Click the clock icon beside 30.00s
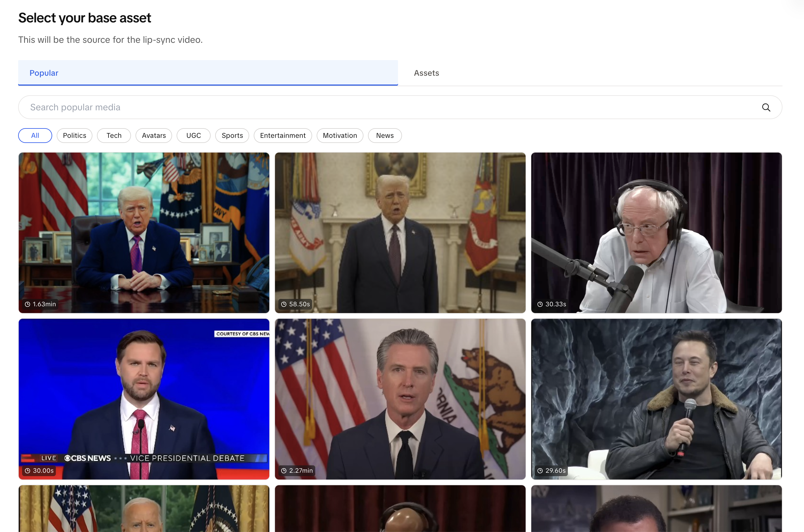 point(27,470)
